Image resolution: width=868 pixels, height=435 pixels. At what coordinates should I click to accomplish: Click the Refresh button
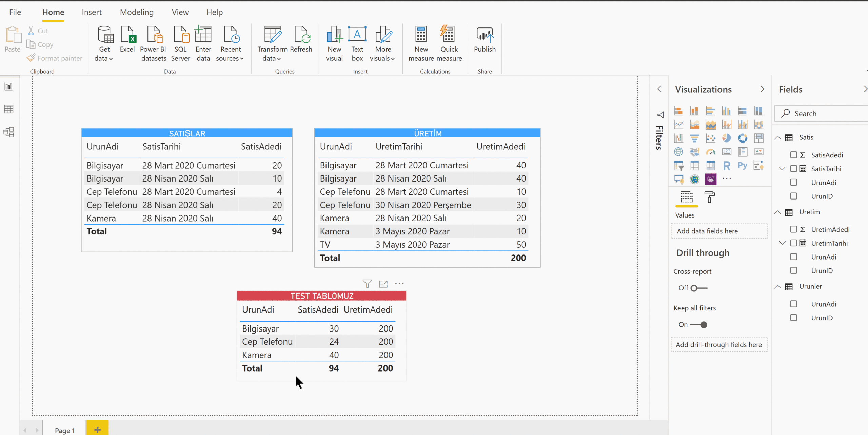point(301,39)
